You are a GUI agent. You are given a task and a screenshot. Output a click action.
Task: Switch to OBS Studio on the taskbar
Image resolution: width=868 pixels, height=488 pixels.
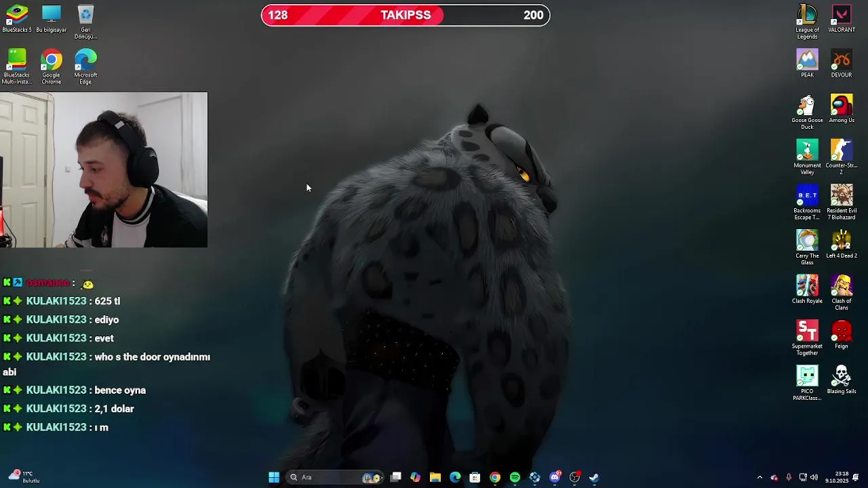tap(574, 477)
